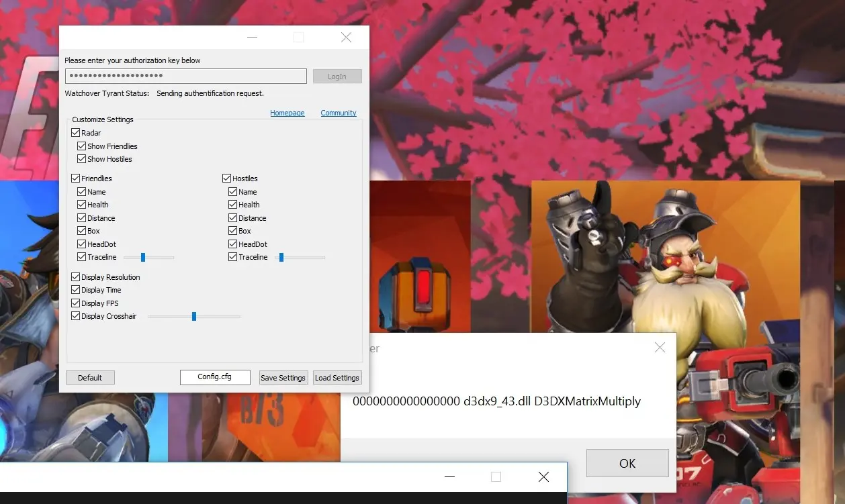The image size is (845, 504).
Task: Click the Watchover Tyrant Status label
Action: tap(107, 93)
